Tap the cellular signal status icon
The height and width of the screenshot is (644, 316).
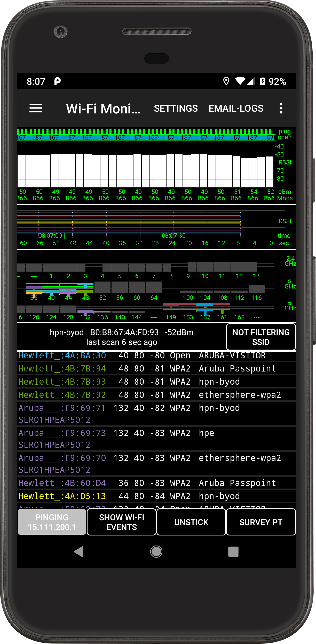coord(251,81)
